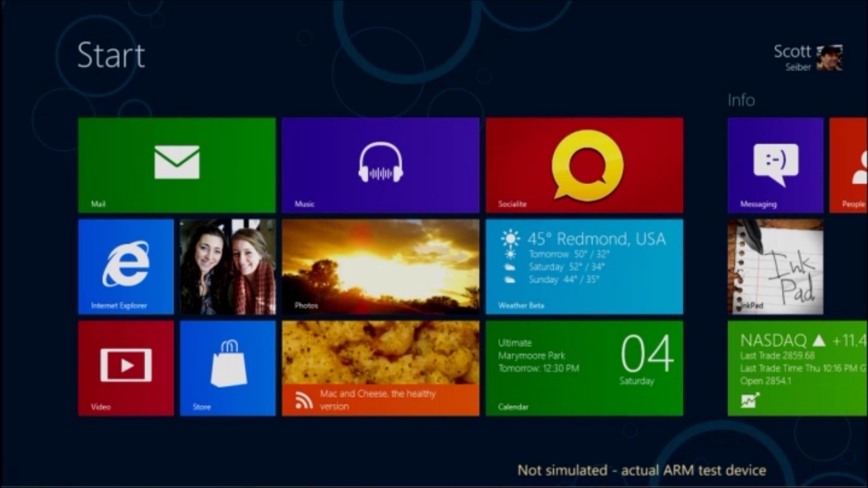Open the InkPad notebook tile
Screen dimensions: 868x488
click(775, 266)
